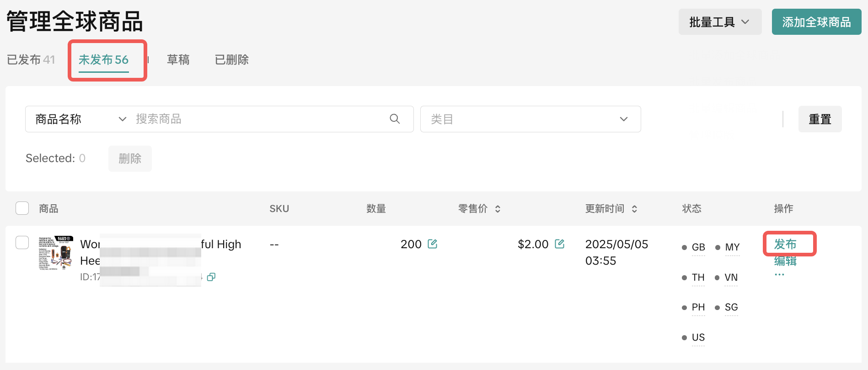Viewport: 868px width, 370px height.
Task: Click 添加全球商品 button
Action: [816, 22]
